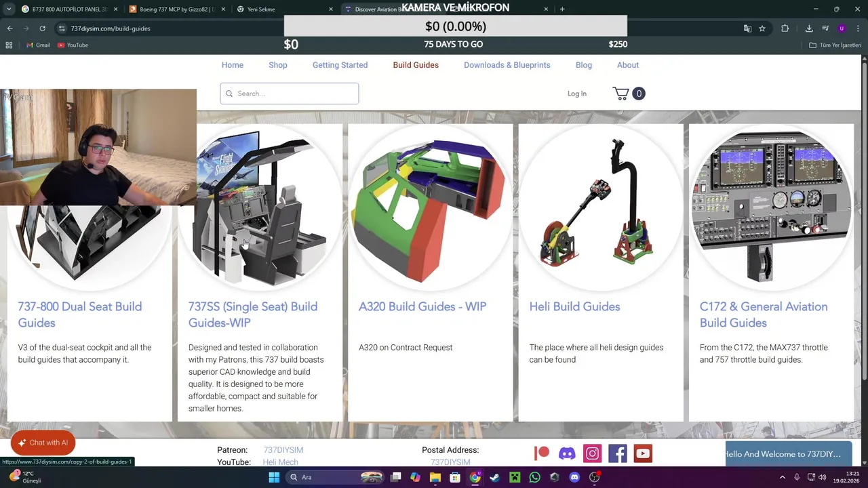Screen dimensions: 868x488
Task: Open the Chrome three-dot menu
Action: point(858,28)
